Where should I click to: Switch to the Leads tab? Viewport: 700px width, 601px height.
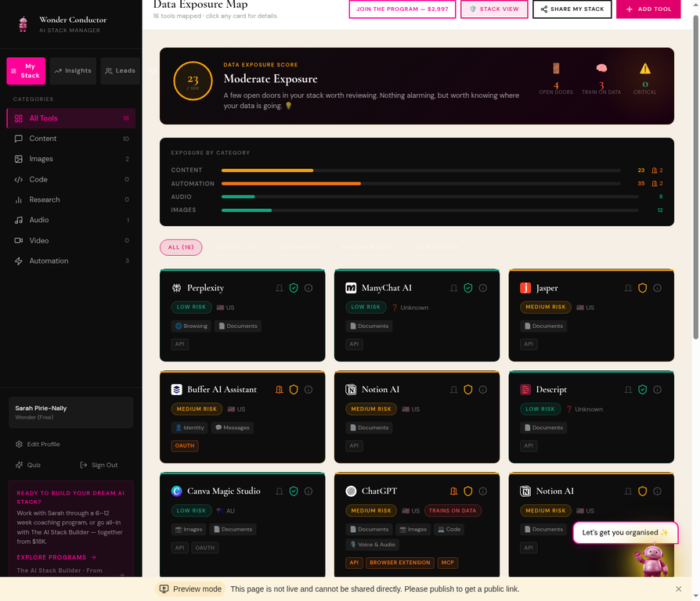click(120, 71)
